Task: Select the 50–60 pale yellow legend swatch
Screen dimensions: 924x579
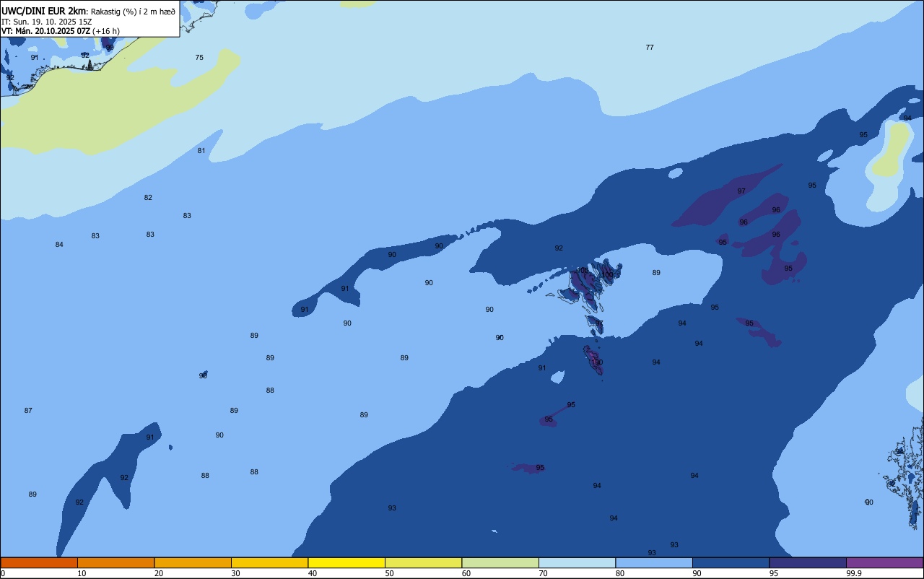Action: coord(423,562)
